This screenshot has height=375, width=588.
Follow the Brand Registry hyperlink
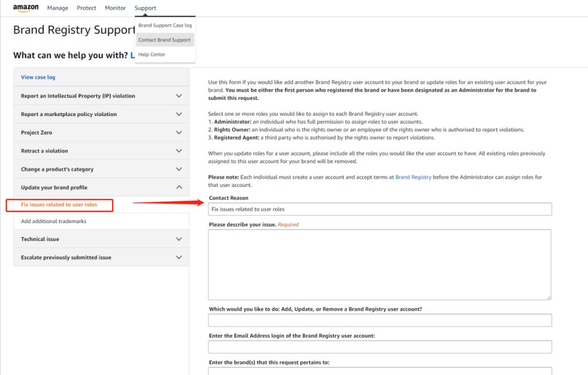(413, 177)
